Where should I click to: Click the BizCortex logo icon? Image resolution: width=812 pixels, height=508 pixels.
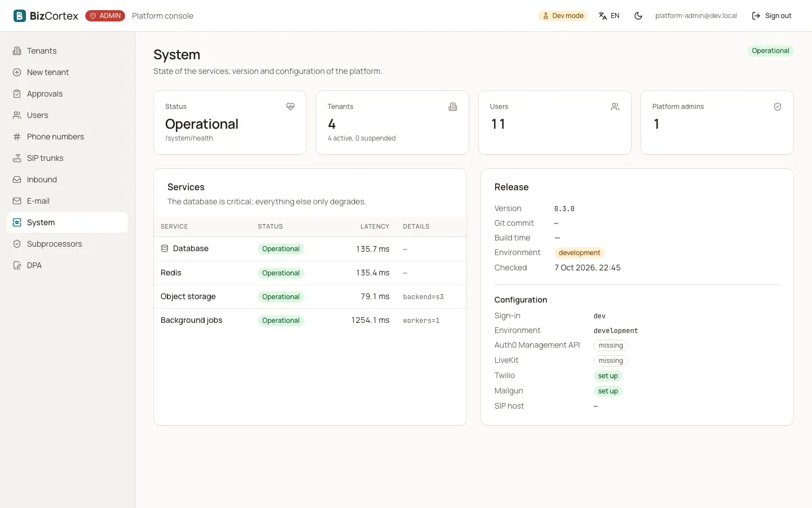coord(20,16)
